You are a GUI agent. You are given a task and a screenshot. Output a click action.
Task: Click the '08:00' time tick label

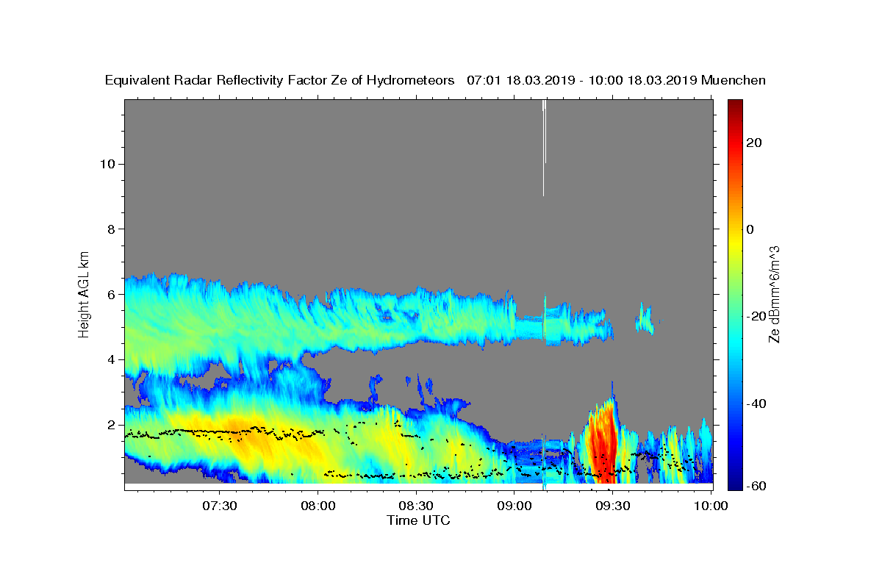318,506
